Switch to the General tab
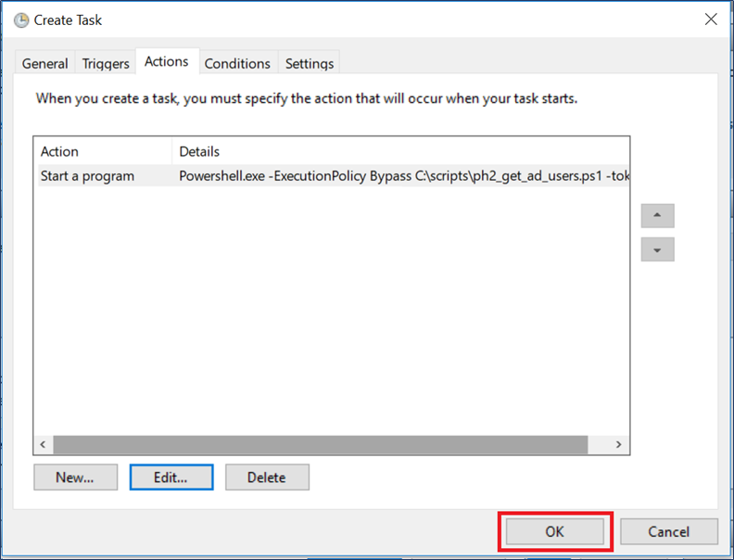734x560 pixels. coord(45,63)
